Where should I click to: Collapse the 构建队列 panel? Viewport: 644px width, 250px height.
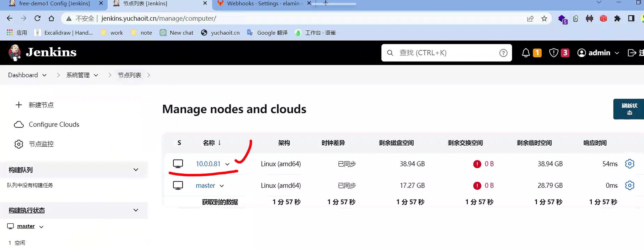136,170
